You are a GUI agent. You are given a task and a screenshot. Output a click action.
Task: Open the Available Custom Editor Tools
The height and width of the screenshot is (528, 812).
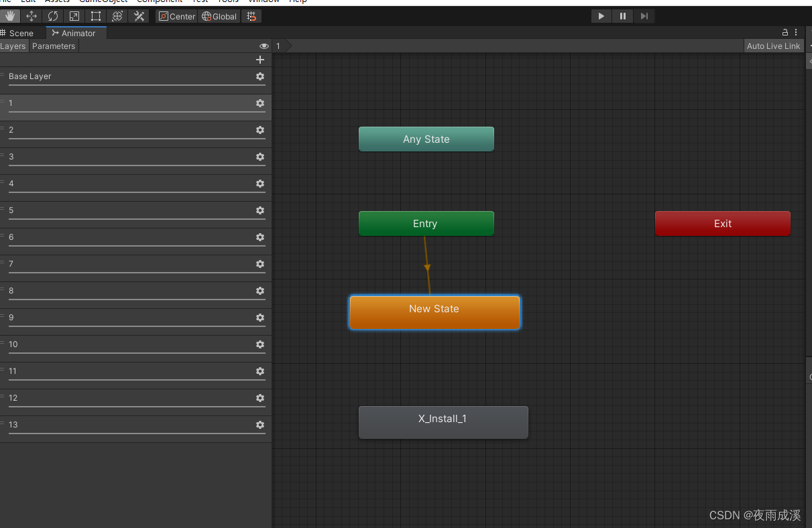coord(139,16)
